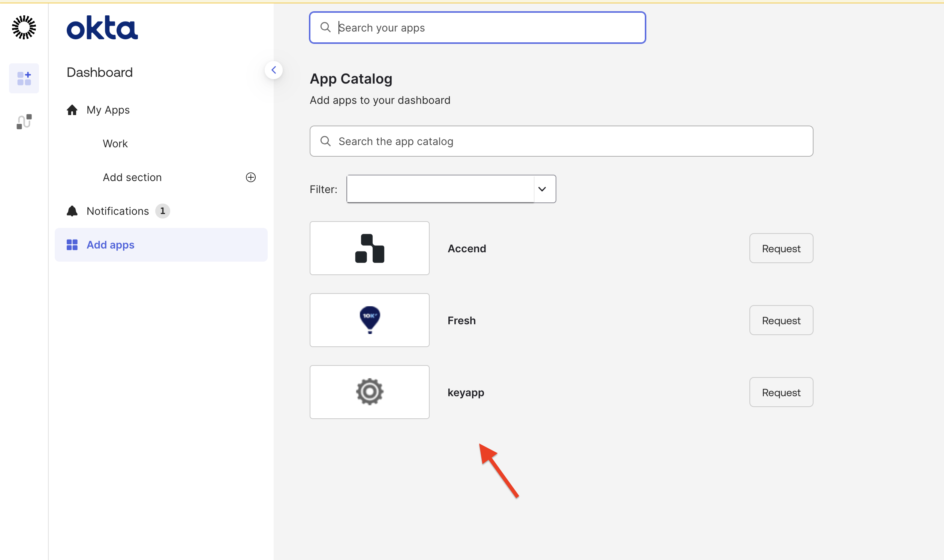
Task: Click the keyapp app name
Action: (466, 393)
